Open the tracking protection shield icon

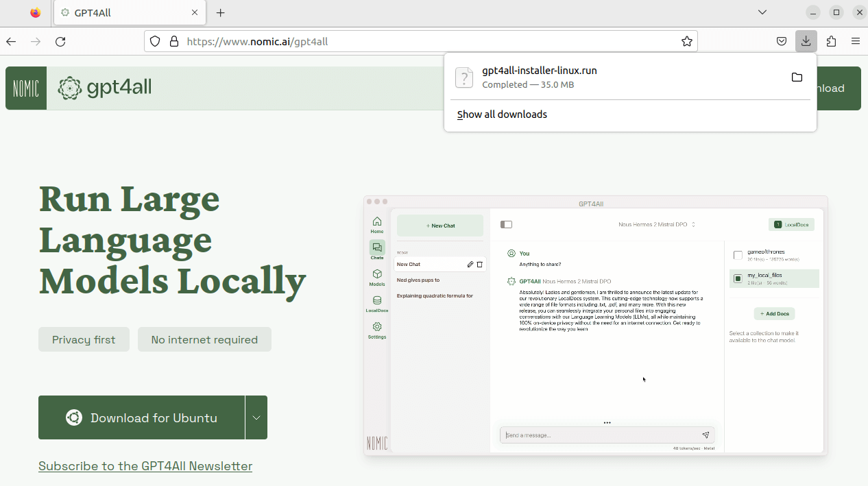[x=155, y=42]
